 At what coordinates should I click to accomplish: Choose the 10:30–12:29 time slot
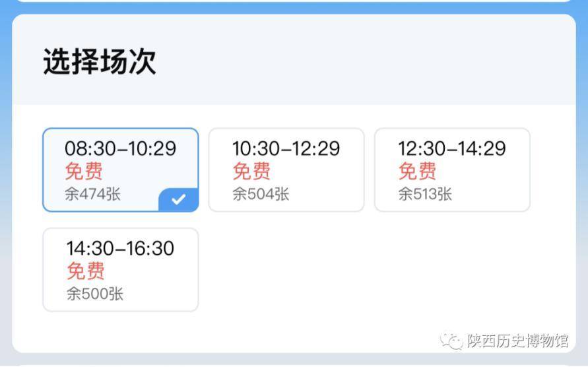(286, 170)
